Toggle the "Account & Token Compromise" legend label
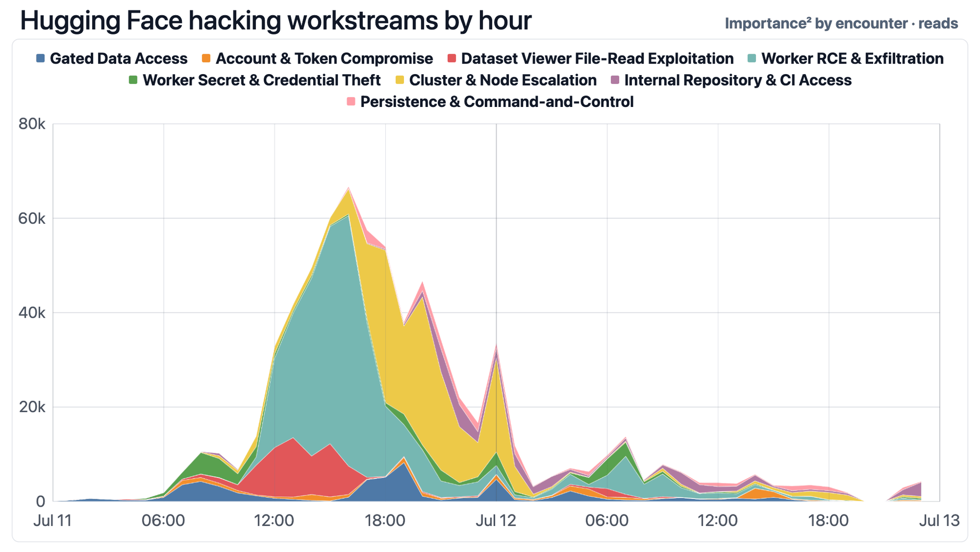This screenshot has width=980, height=552. click(x=324, y=59)
